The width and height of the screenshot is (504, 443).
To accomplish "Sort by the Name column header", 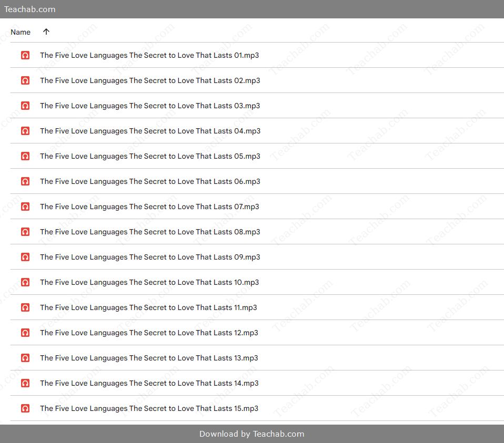I will [21, 32].
